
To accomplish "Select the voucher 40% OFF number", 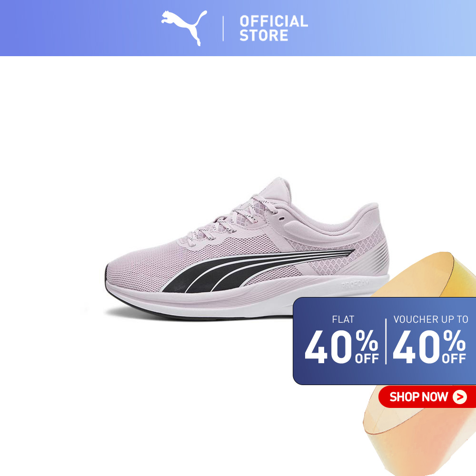I will [x=429, y=347].
